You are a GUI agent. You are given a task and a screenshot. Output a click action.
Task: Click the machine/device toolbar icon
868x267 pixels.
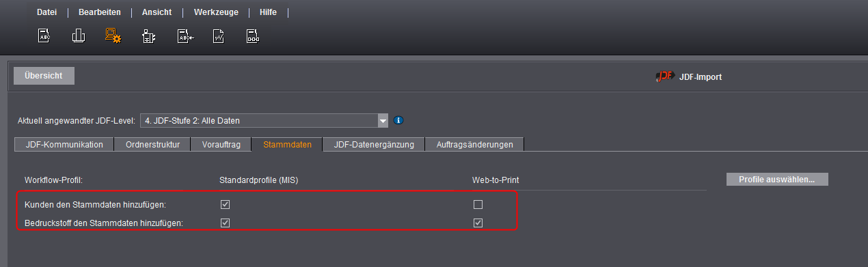[148, 36]
